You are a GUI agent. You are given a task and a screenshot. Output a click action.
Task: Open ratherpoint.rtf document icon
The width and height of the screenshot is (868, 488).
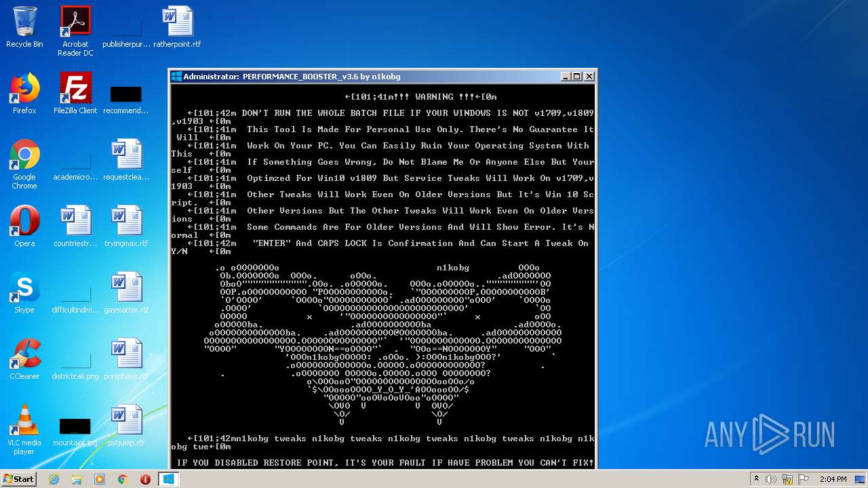(x=177, y=27)
